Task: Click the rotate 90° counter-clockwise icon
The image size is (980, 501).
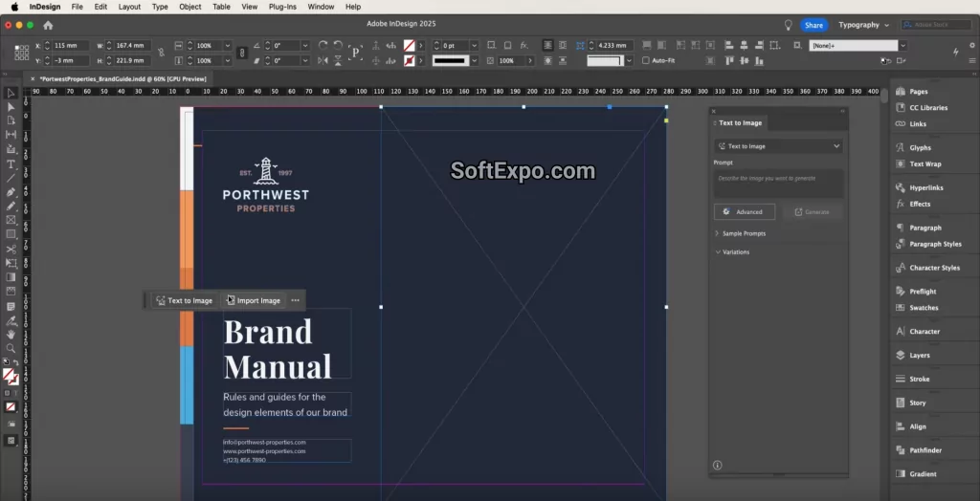Action: pyautogui.click(x=338, y=46)
